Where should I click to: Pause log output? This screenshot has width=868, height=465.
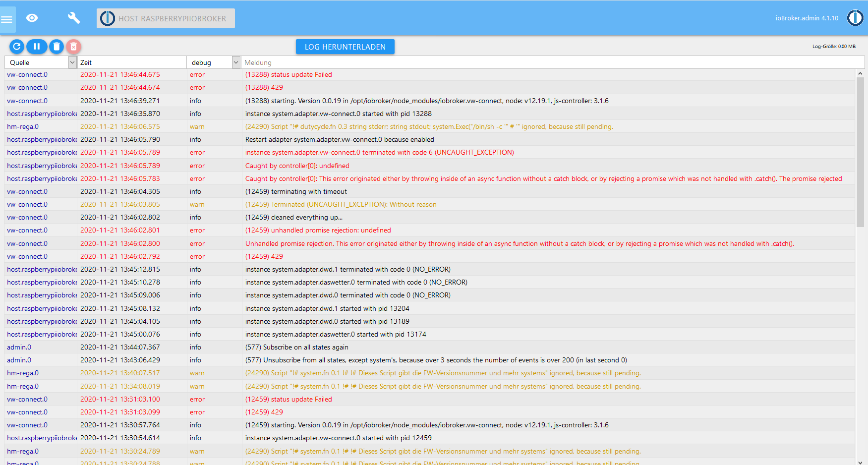(37, 47)
